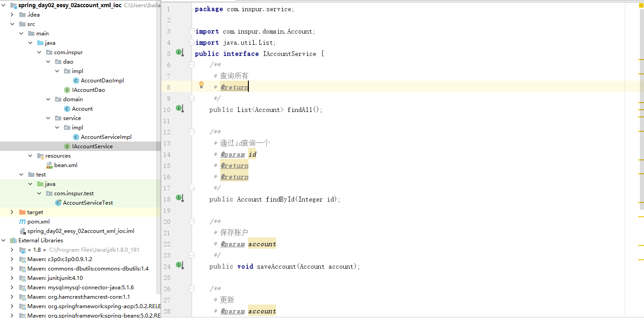Viewport: 644px width, 318px height.
Task: Click the JDK 1.8 library icon
Action: 22,250
